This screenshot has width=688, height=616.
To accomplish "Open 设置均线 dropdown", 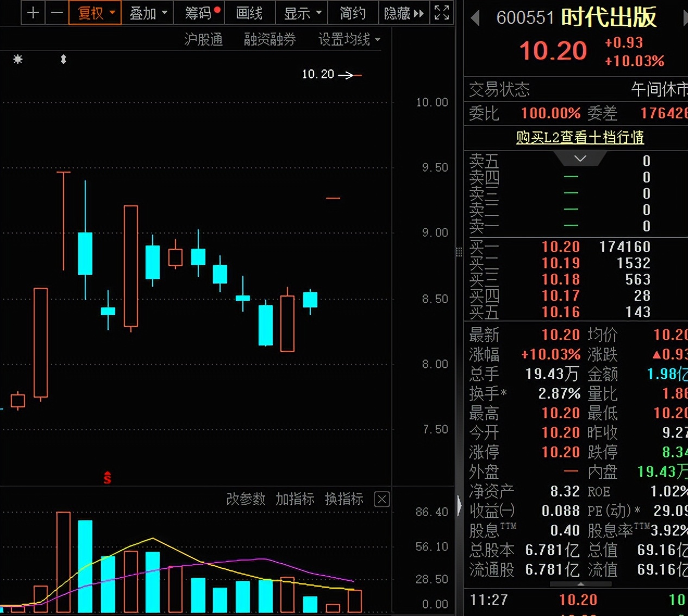I will [x=349, y=39].
